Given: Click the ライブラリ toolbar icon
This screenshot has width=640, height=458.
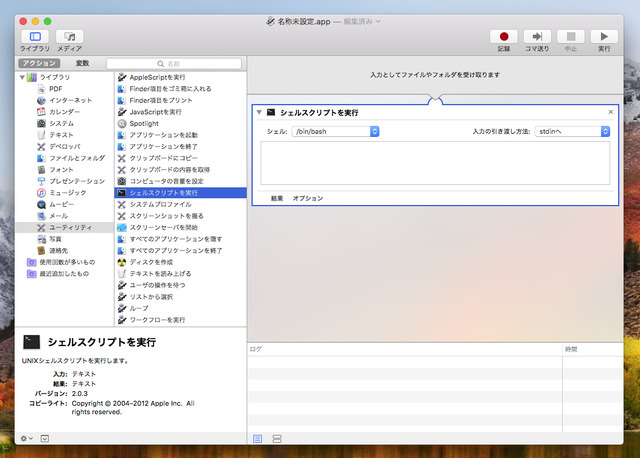Looking at the screenshot, I should click(34, 36).
